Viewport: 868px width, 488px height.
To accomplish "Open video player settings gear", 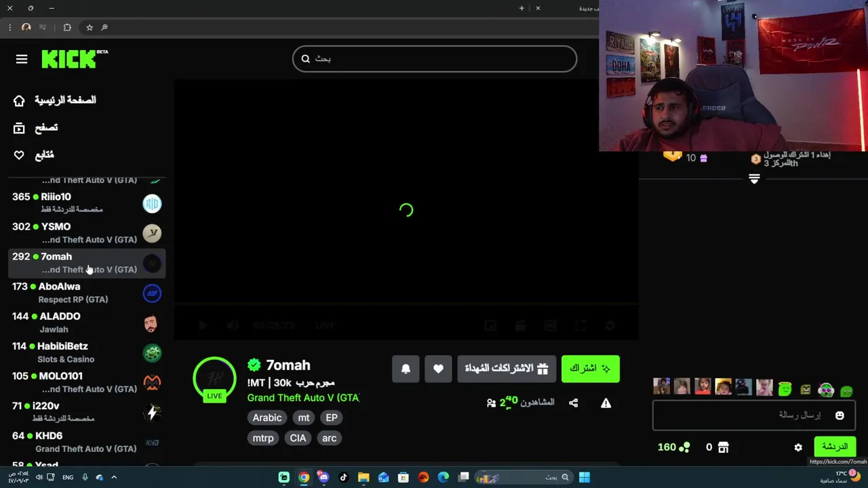I will tap(610, 325).
